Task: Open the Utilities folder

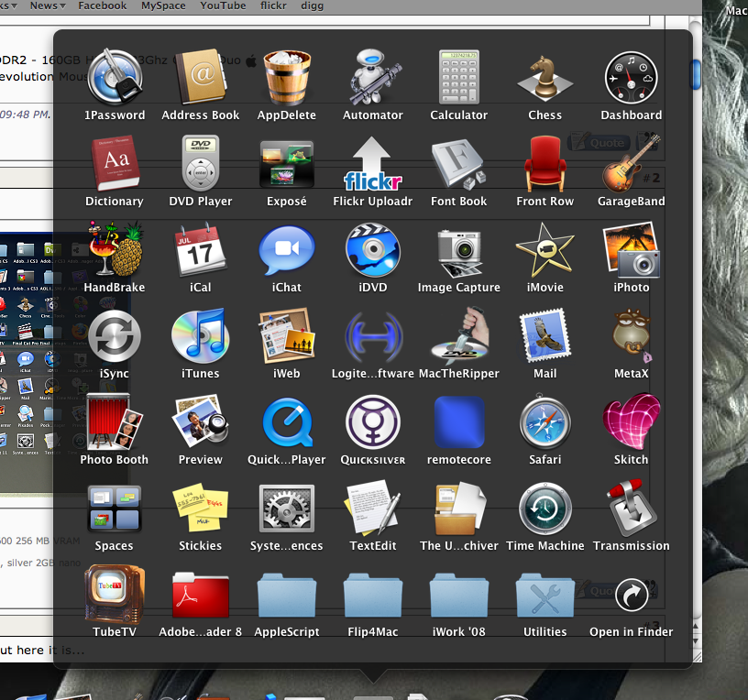Action: 544,596
